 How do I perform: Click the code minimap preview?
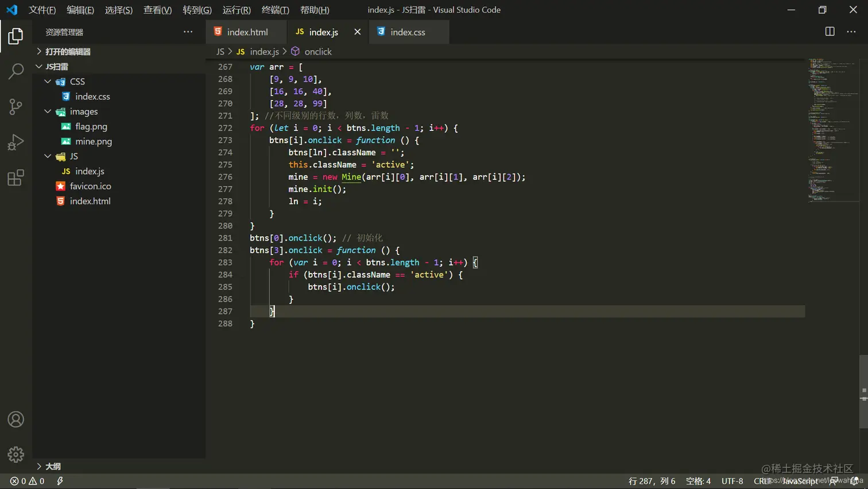[x=834, y=129]
